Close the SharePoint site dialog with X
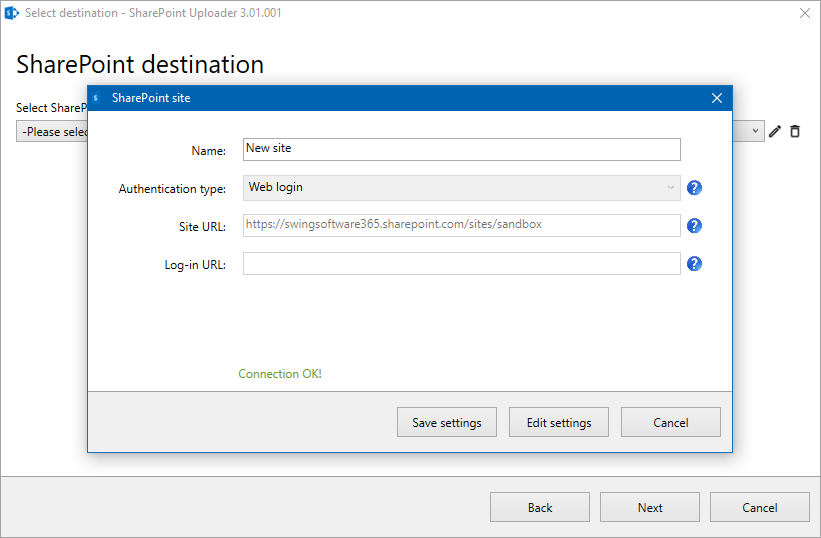Image resolution: width=821 pixels, height=538 pixels. 716,98
